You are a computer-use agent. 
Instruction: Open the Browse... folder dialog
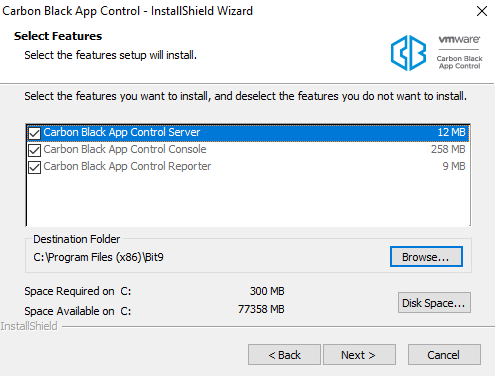pyautogui.click(x=426, y=257)
